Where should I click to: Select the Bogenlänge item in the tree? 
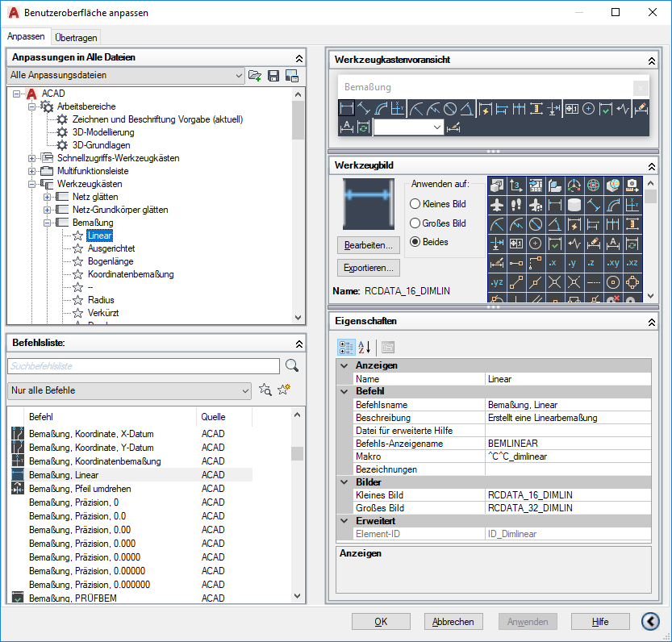[x=111, y=261]
